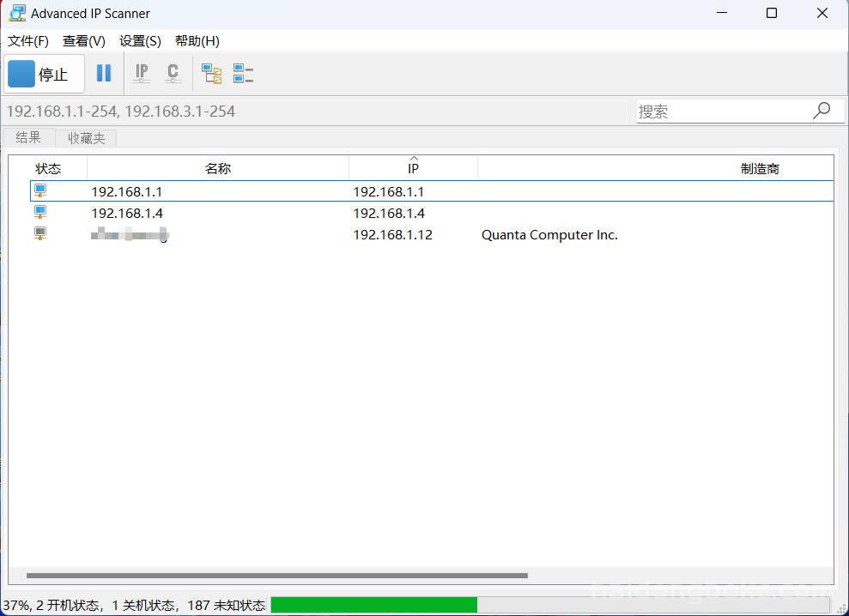This screenshot has height=616, width=849.
Task: Click the powered-off status icon for 192.168.1.12
Action: coord(40,234)
